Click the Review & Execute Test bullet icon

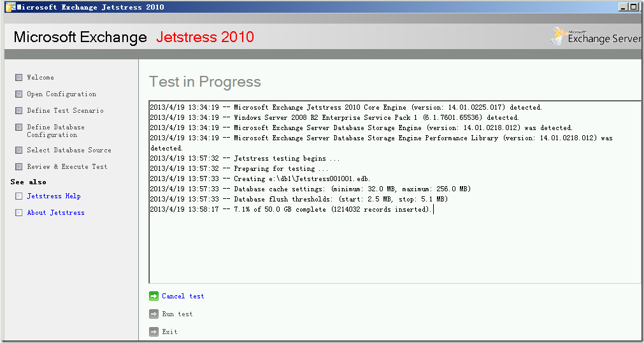(x=18, y=166)
